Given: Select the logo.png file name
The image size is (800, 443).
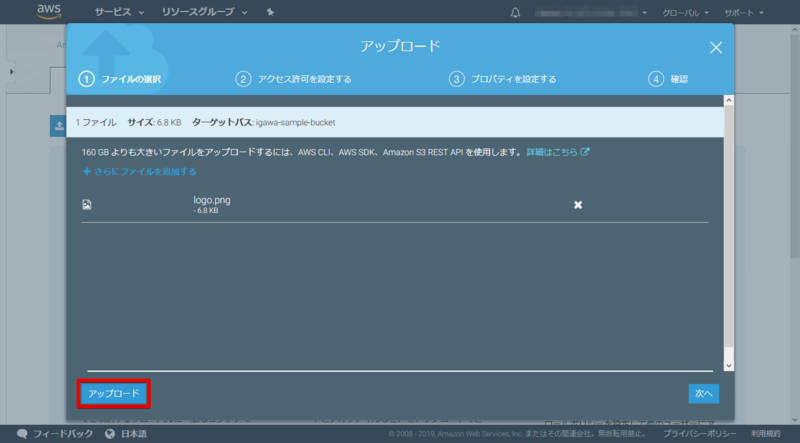Looking at the screenshot, I should (212, 200).
